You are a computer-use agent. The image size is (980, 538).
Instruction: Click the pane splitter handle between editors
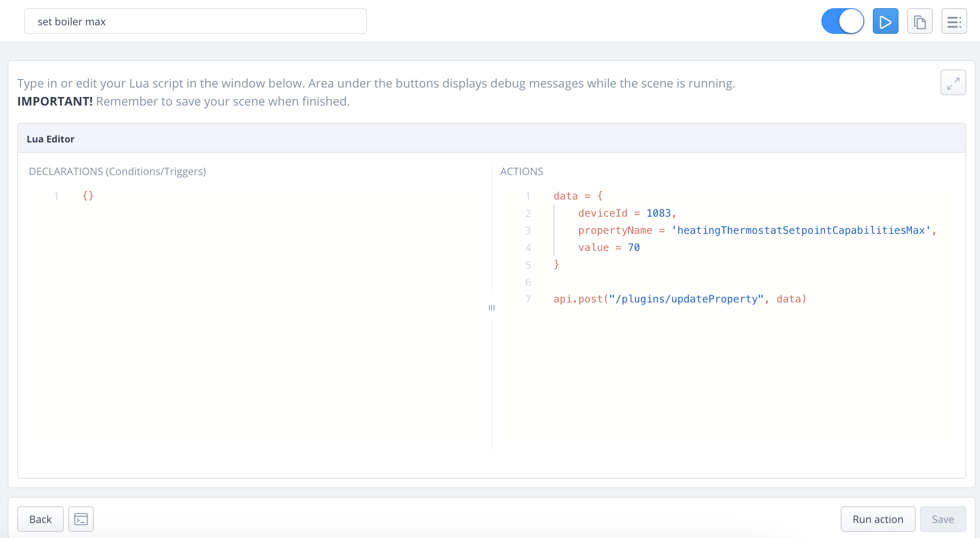tap(492, 307)
